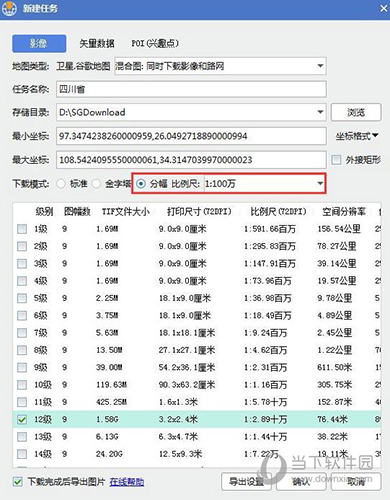Viewport: 390px width, 500px height.
Task: Switch to the 矢量数据 tab
Action: pos(97,43)
